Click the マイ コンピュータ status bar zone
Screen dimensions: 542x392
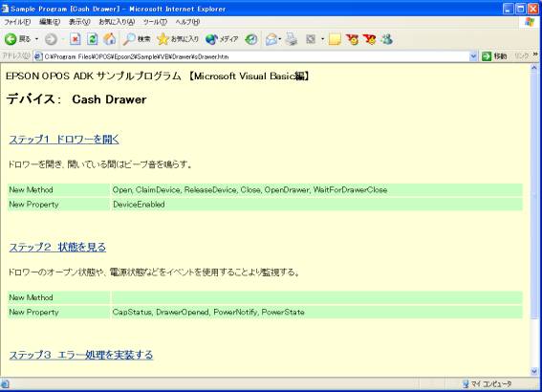(x=488, y=384)
